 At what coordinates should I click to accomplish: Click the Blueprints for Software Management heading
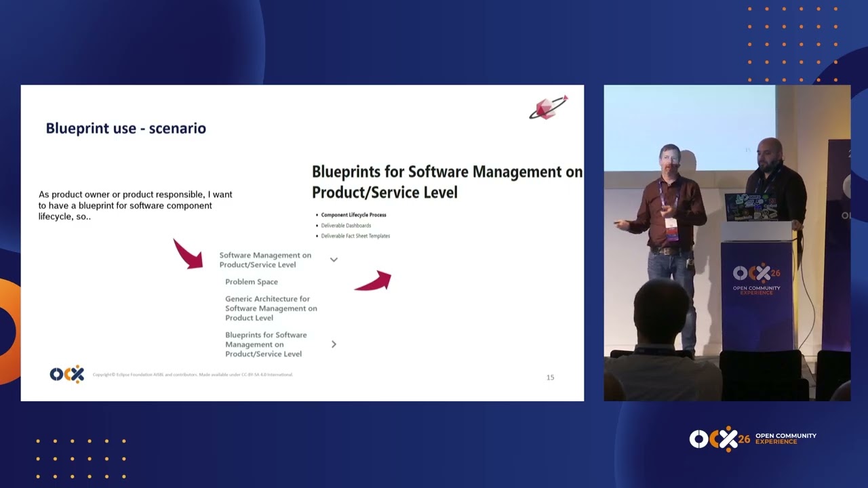pyautogui.click(x=447, y=182)
